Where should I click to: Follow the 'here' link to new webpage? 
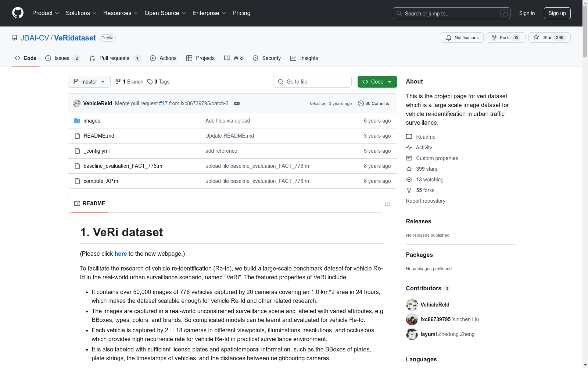pyautogui.click(x=121, y=254)
